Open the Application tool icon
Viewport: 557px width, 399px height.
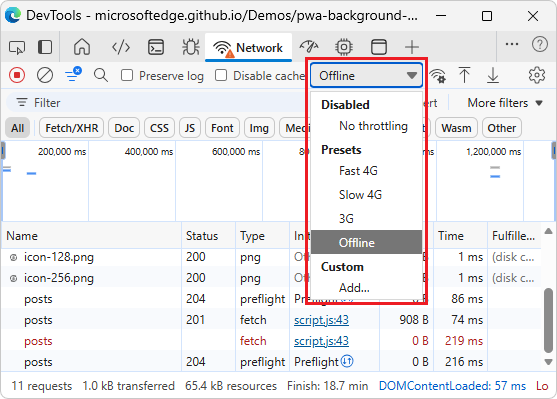[x=379, y=47]
